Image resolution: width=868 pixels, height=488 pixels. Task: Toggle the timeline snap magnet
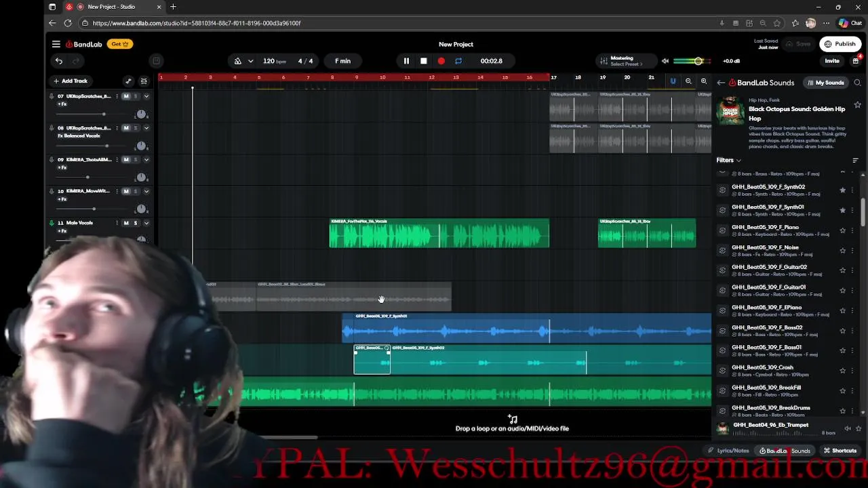[x=673, y=81]
